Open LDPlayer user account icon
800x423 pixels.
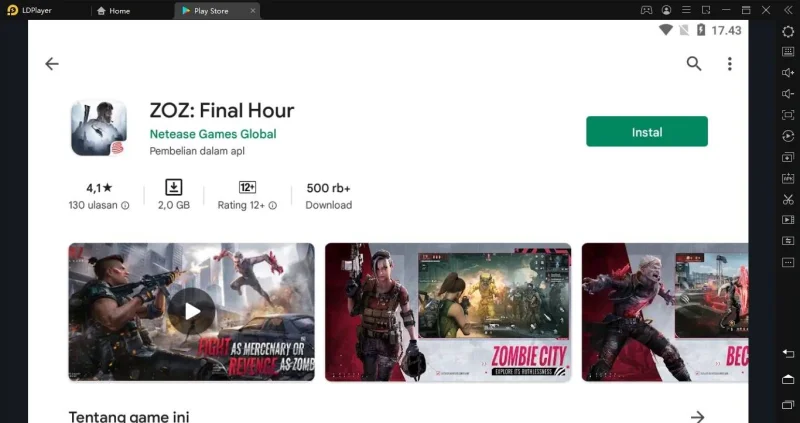pos(666,10)
